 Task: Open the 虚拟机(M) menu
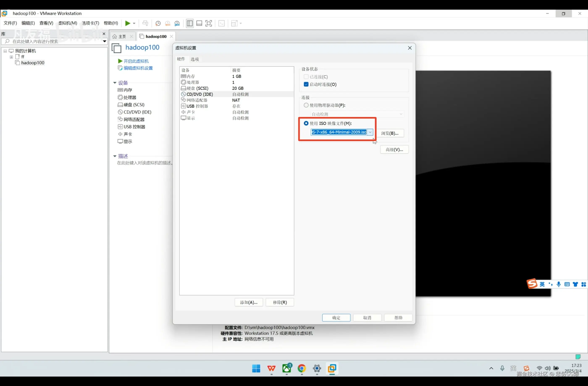[x=68, y=23]
